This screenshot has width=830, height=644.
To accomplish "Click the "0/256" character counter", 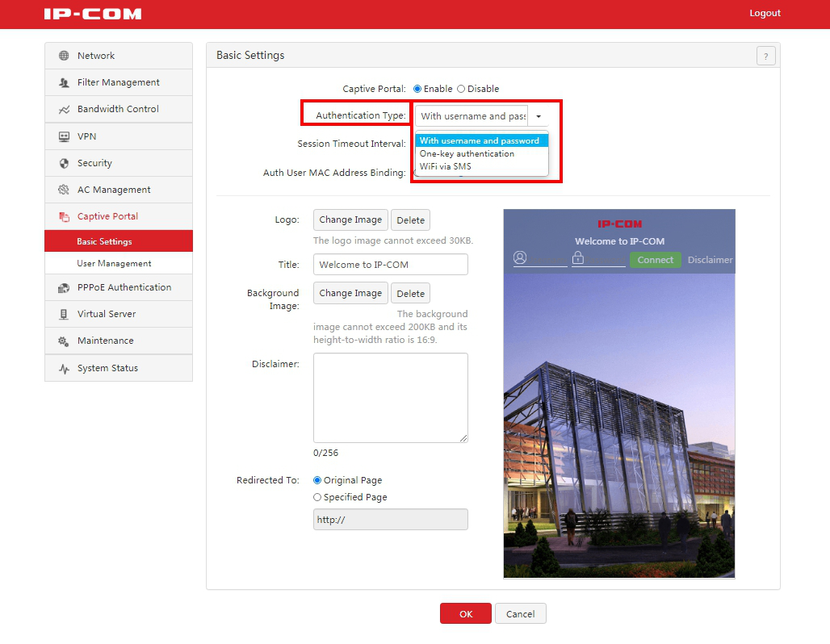I will pos(325,453).
